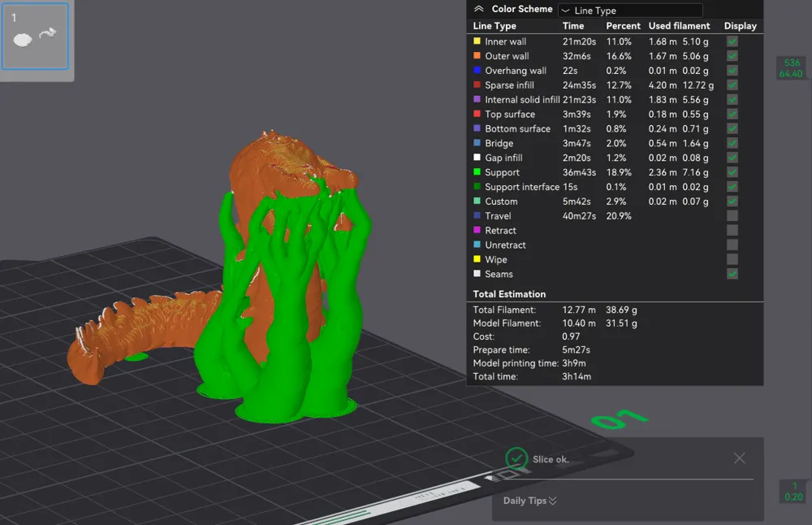
Task: Select plate 1 thumbnail
Action: [35, 37]
